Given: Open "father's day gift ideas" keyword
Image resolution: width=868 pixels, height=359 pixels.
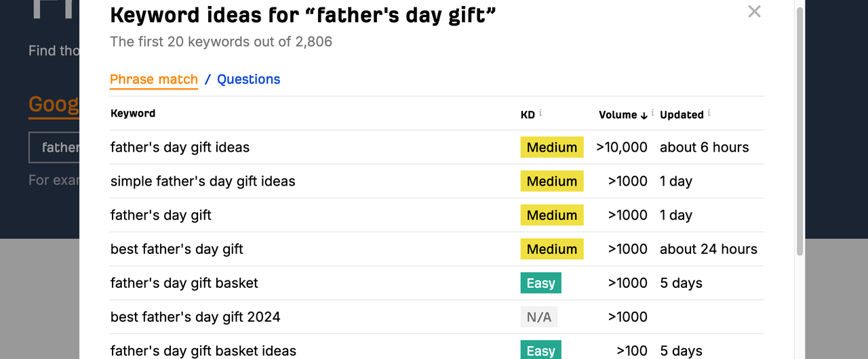Looking at the screenshot, I should coord(180,148).
